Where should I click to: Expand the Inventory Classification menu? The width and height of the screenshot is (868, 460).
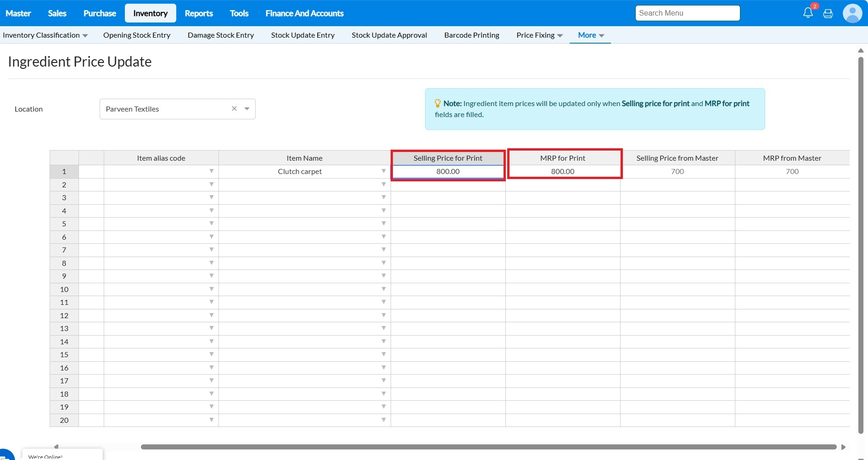(45, 35)
